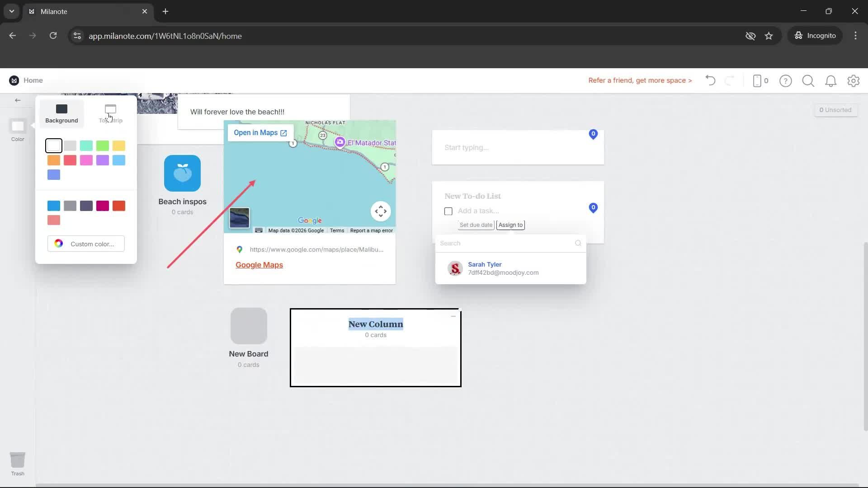Open the search magnifier in header

pyautogui.click(x=808, y=81)
